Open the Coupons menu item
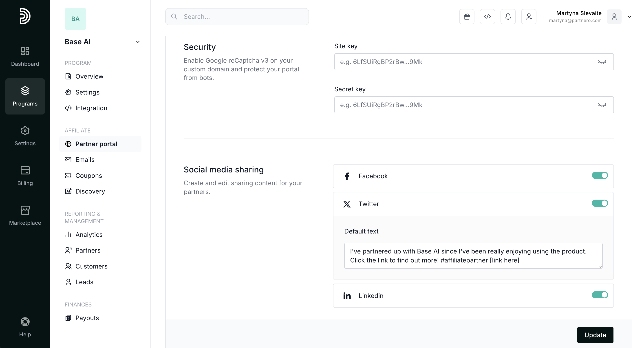644x348 pixels. pyautogui.click(x=88, y=176)
